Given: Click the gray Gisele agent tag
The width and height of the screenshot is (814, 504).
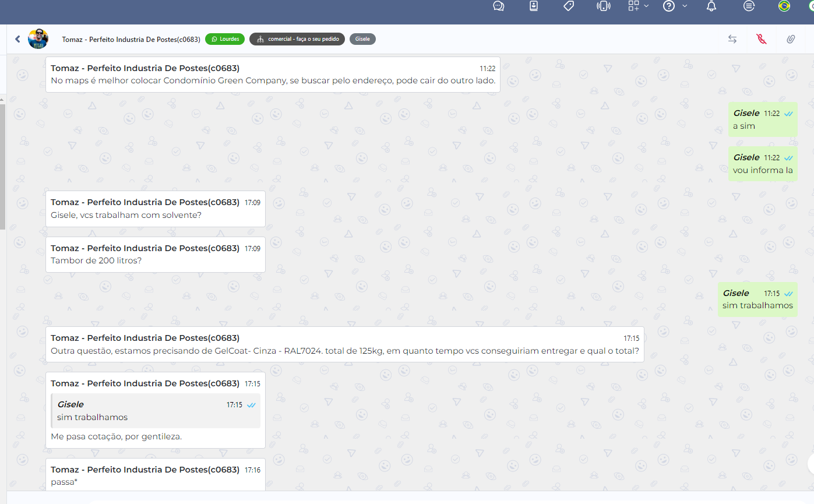Looking at the screenshot, I should [x=362, y=39].
